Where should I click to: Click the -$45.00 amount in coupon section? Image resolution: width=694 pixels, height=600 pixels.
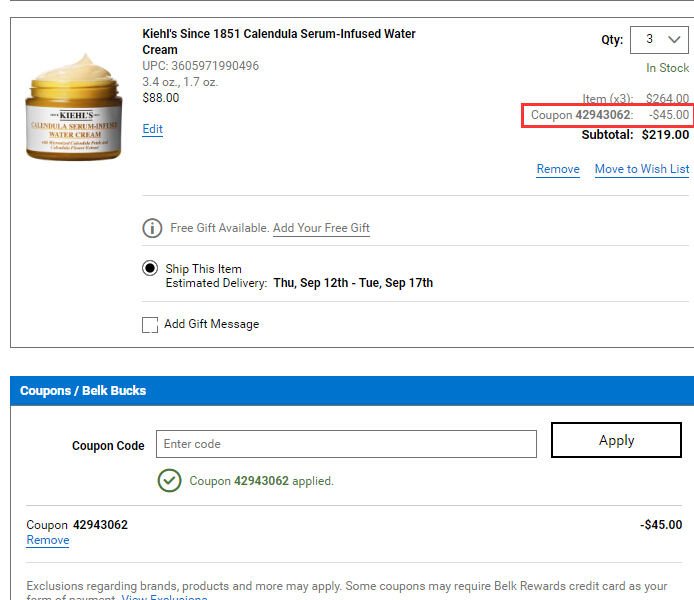[661, 525]
